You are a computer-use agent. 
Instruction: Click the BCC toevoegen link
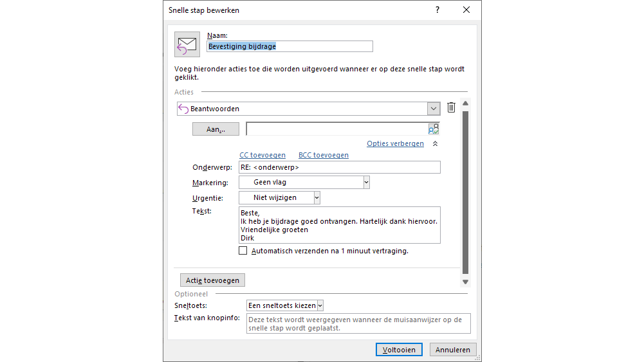pyautogui.click(x=324, y=155)
